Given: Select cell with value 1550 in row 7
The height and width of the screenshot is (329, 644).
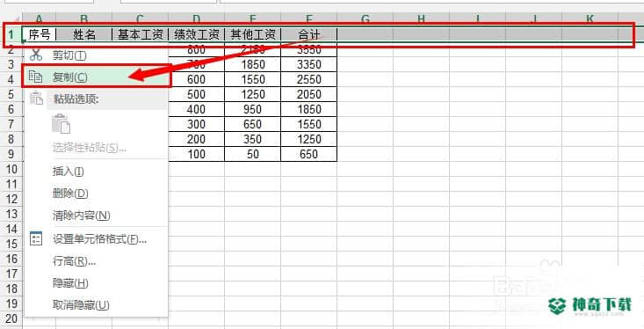Looking at the screenshot, I should click(x=309, y=124).
